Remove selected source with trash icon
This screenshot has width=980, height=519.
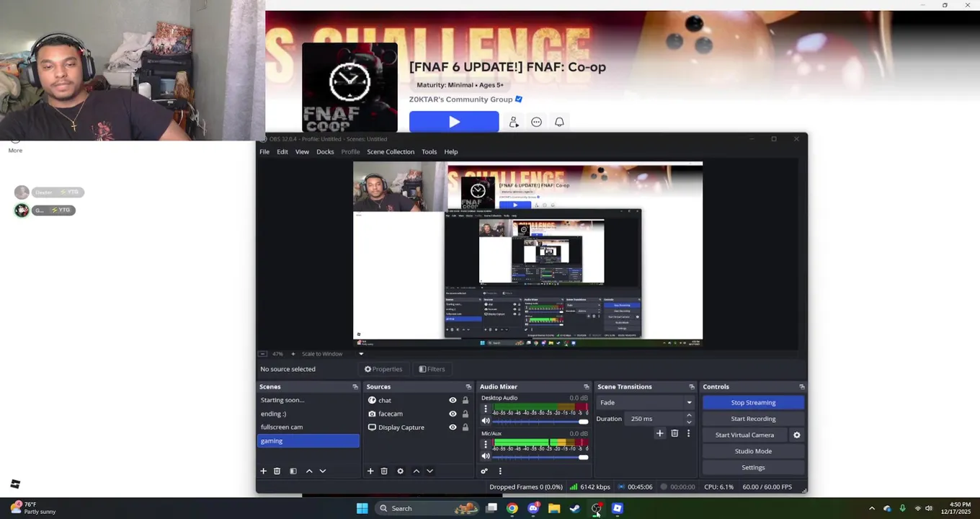tap(384, 471)
